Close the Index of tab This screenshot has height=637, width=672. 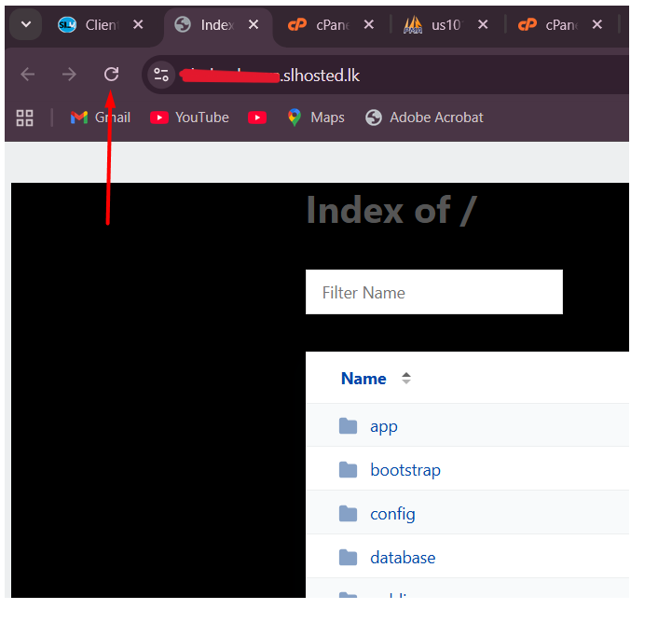tap(254, 25)
